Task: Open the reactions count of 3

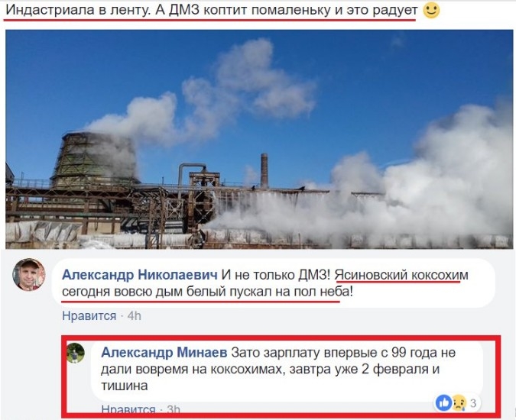Action: (x=473, y=403)
